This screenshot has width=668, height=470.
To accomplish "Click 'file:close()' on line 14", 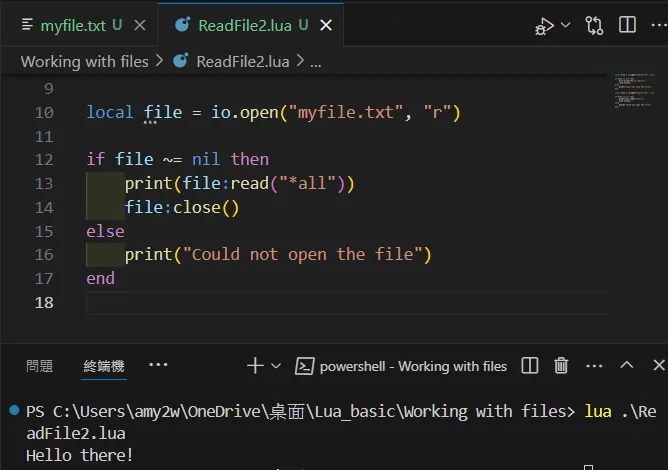I will [x=182, y=208].
